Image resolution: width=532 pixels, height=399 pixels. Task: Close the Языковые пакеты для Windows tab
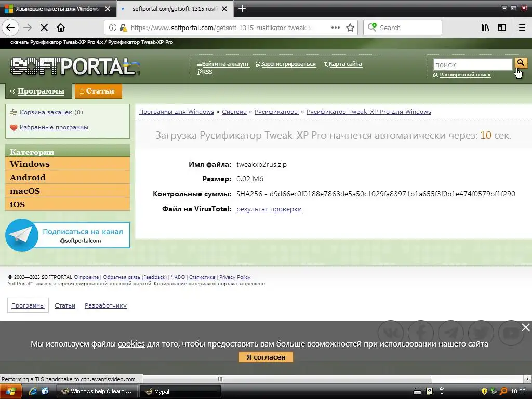pos(108,9)
